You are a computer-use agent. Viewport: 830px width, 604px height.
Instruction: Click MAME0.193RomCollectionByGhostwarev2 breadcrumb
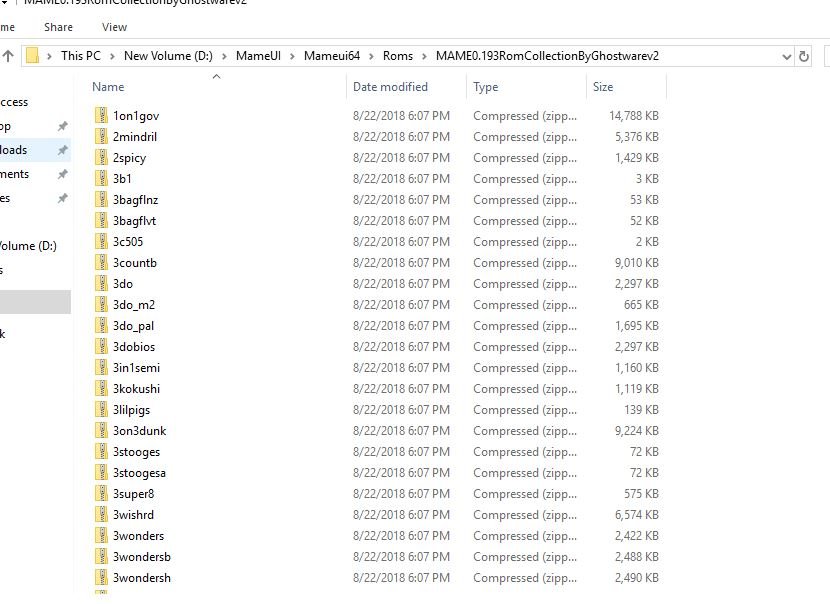point(547,56)
